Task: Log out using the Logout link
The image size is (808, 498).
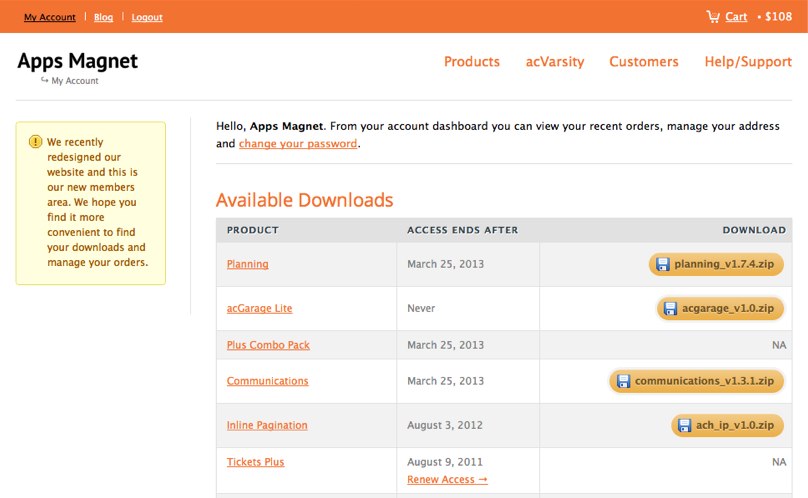Action: coord(147,17)
